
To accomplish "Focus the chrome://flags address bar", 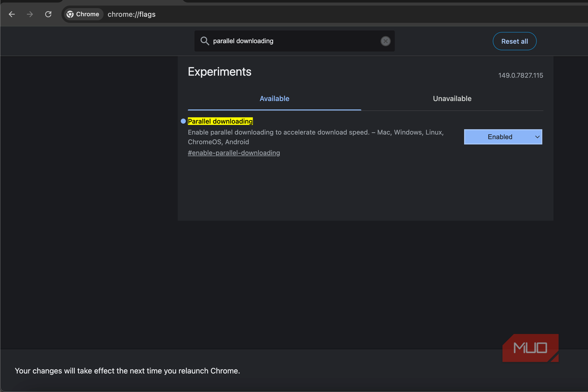I will tap(325, 14).
